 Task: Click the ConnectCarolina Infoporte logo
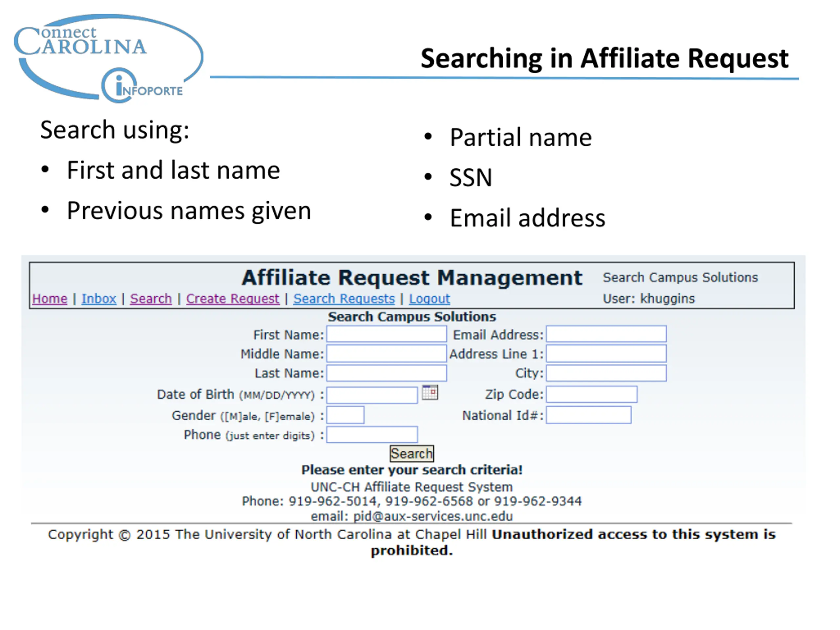click(x=108, y=58)
